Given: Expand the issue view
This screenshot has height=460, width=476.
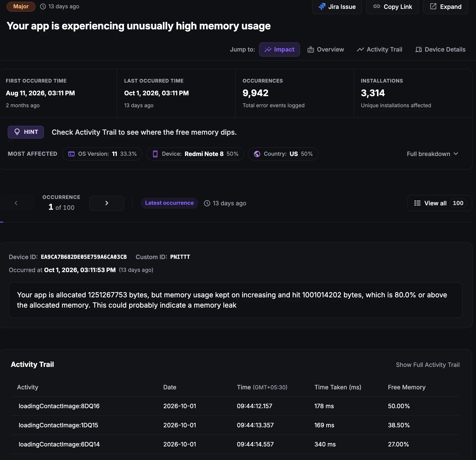Looking at the screenshot, I should tap(445, 7).
